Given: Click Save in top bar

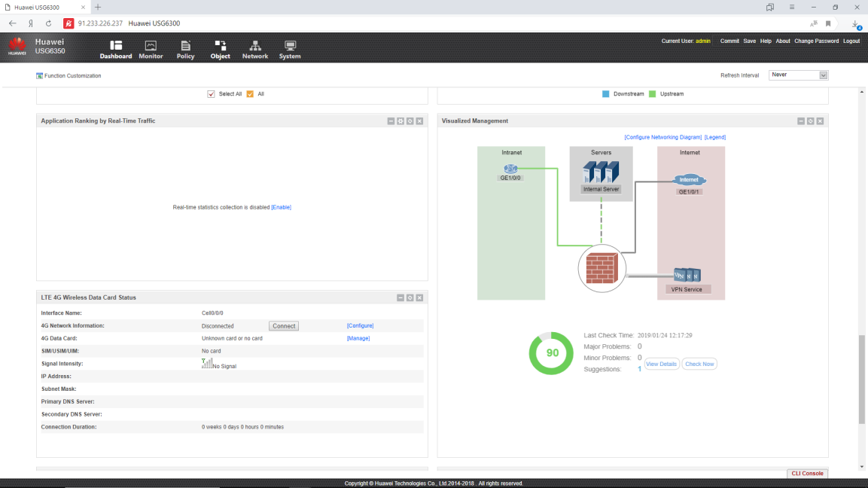Looking at the screenshot, I should coord(750,41).
